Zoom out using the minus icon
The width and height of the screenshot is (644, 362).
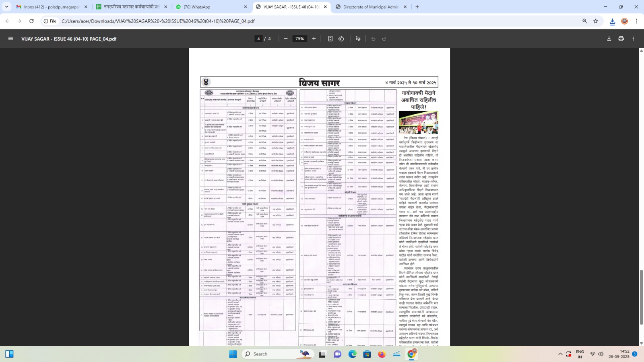tap(286, 39)
